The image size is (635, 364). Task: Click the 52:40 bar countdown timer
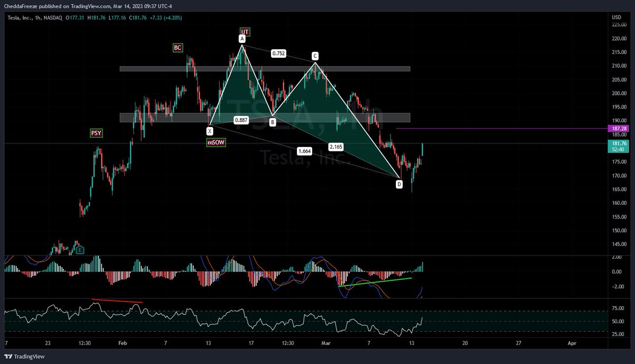coord(619,150)
